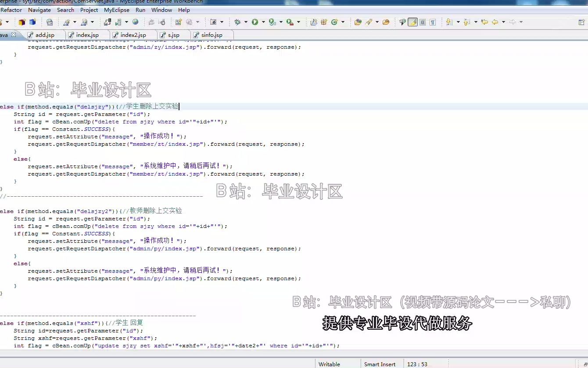
Task: Click the Open Task orange folder icon
Action: point(386,22)
